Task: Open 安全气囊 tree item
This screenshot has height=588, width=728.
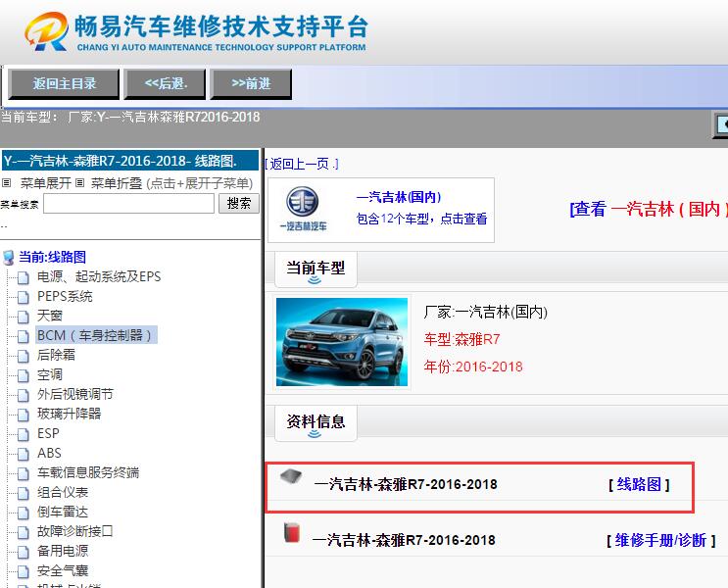Action: tap(63, 570)
